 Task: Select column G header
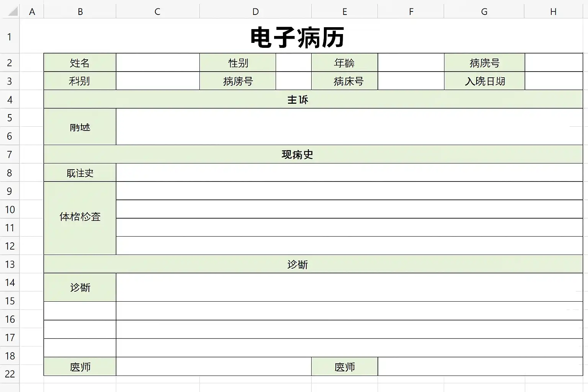484,11
